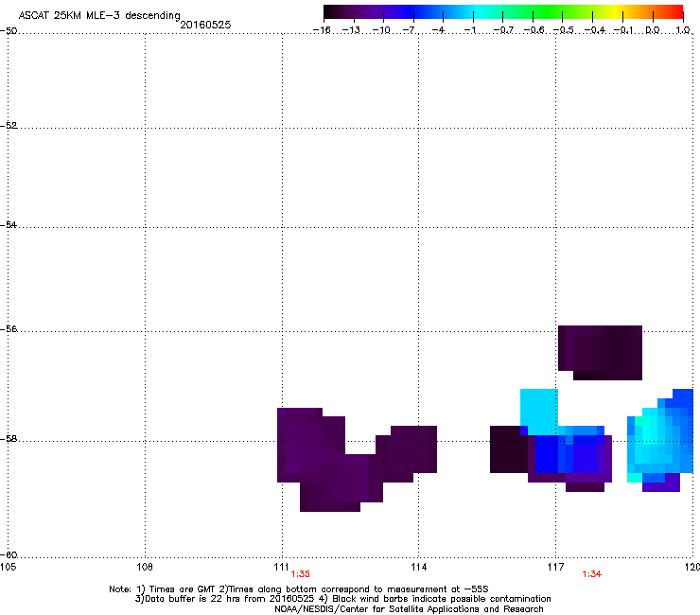Screen dimensions: 700x615
Task: Click the -10 colorbar tick label
Action: (381, 30)
